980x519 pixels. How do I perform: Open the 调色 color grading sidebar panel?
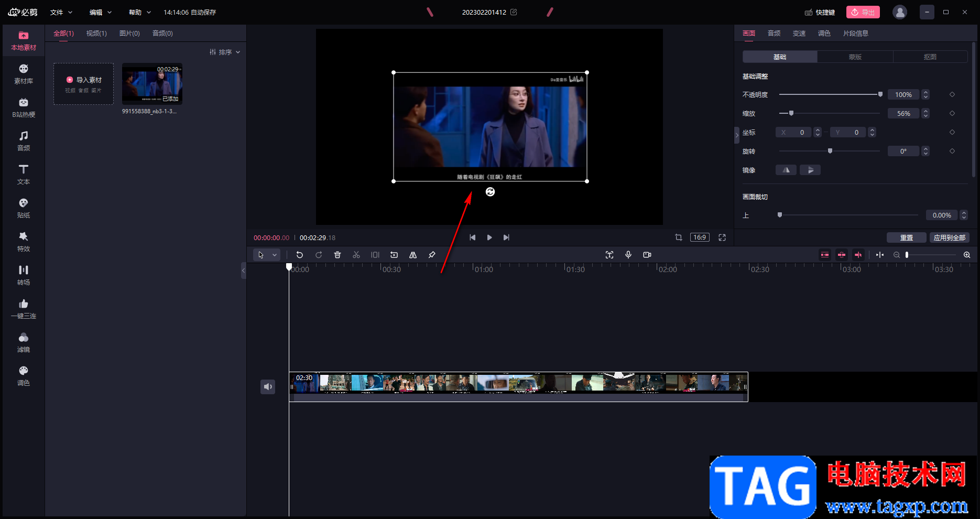pyautogui.click(x=24, y=376)
